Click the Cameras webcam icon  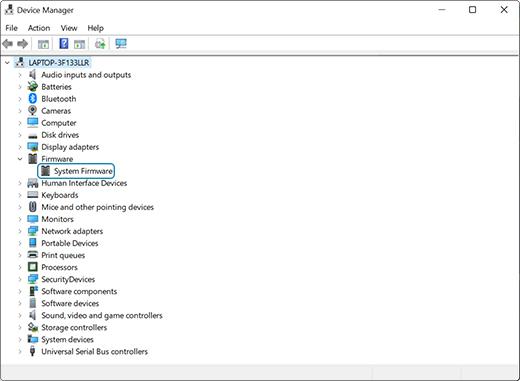coord(32,111)
